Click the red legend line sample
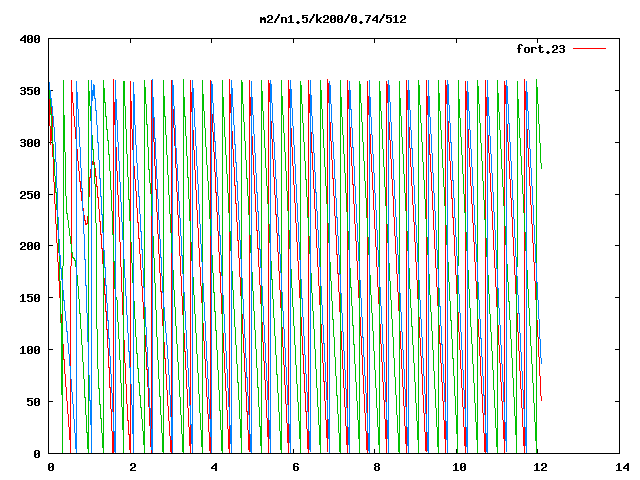 (589, 49)
